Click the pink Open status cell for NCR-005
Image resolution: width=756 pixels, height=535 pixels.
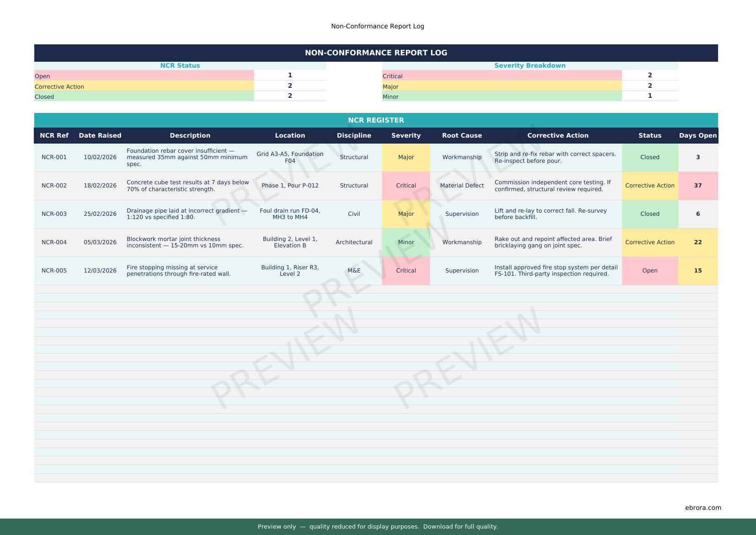pyautogui.click(x=650, y=271)
